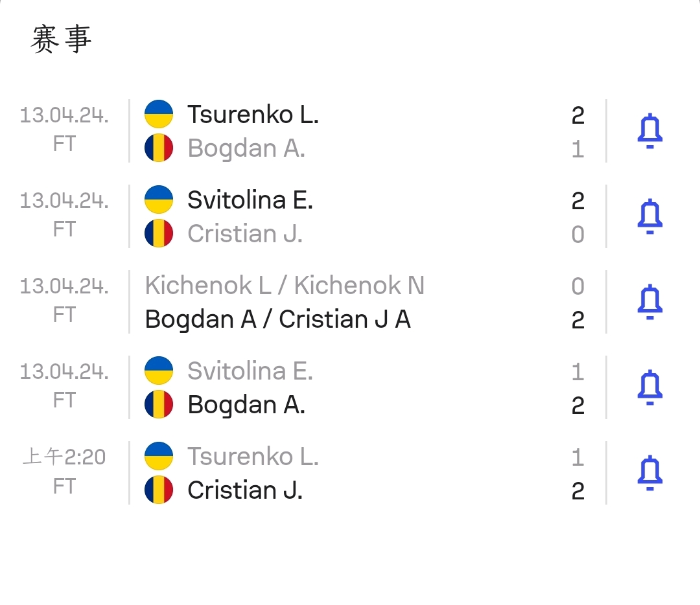
Task: Click the 赛事 section heading
Action: [61, 40]
